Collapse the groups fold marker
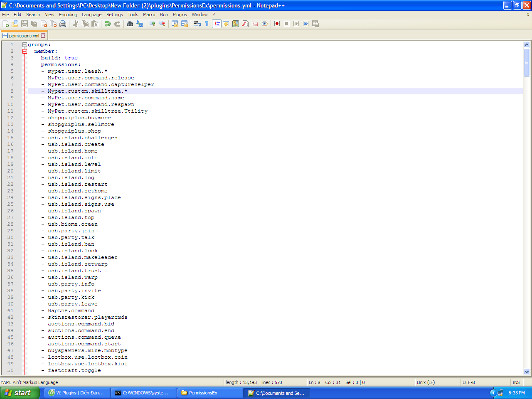Viewport: 532px width, 399px height. click(25, 44)
